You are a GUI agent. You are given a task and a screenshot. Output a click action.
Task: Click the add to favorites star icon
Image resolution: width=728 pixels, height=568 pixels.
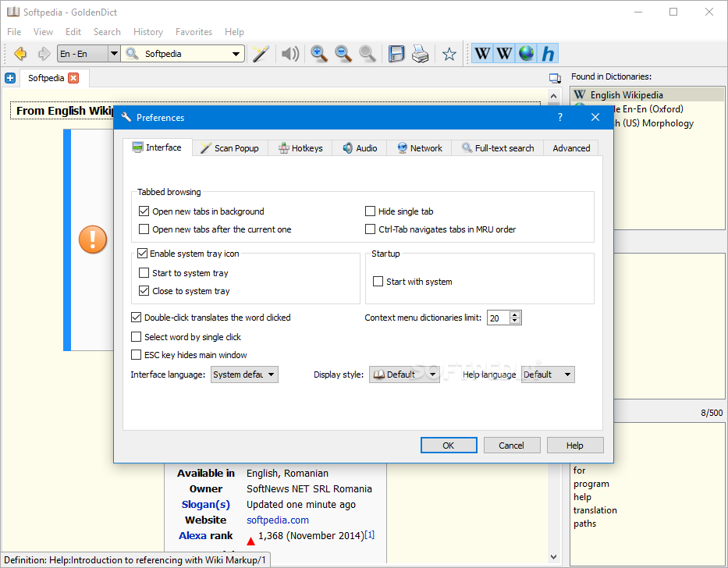[449, 55]
